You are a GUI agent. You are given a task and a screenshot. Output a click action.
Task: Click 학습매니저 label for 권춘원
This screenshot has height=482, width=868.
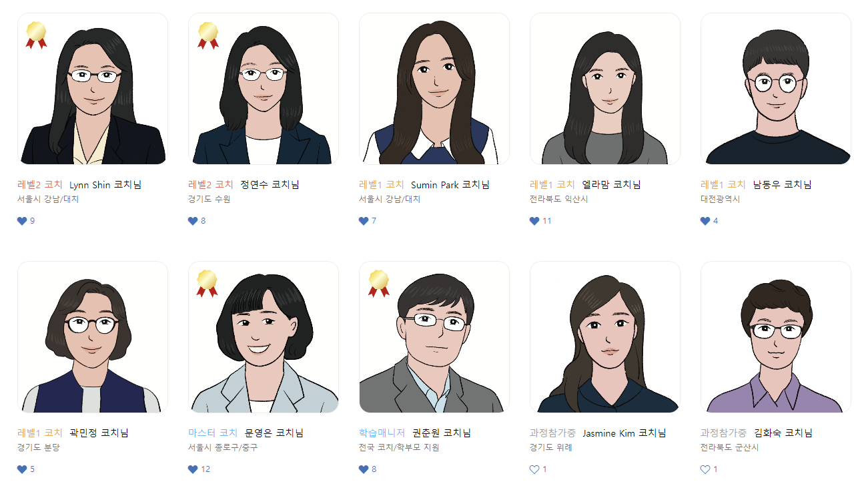point(382,433)
